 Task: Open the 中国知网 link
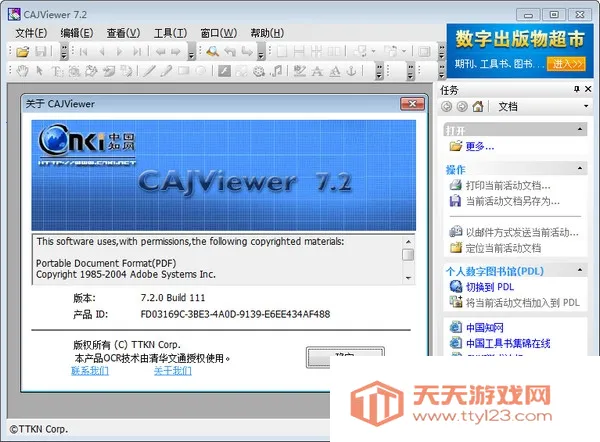tap(484, 328)
